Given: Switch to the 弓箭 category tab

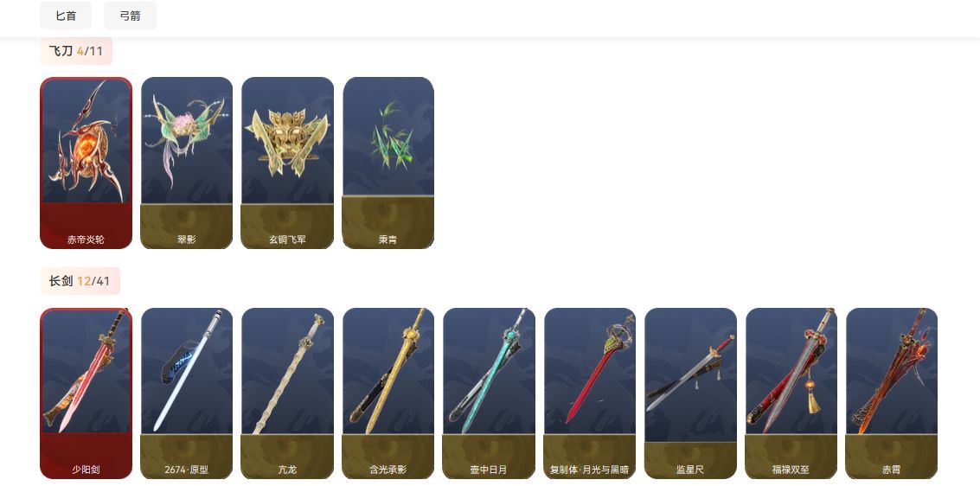Looking at the screenshot, I should click(130, 16).
